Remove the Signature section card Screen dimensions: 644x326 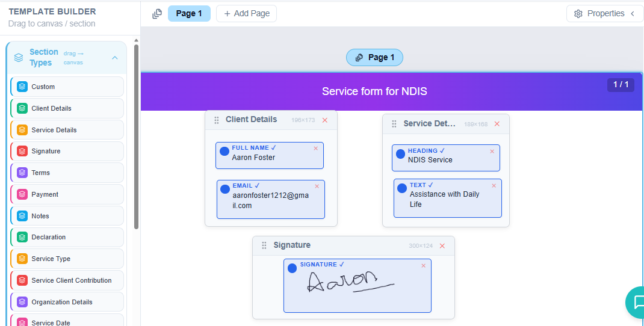click(x=442, y=245)
